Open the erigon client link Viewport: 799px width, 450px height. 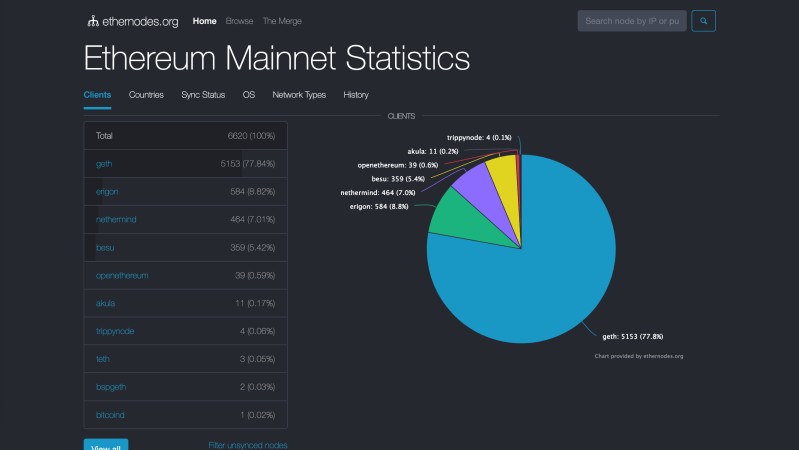107,191
